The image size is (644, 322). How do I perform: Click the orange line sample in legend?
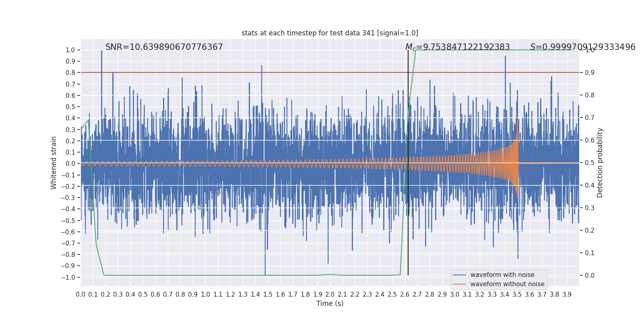(459, 284)
